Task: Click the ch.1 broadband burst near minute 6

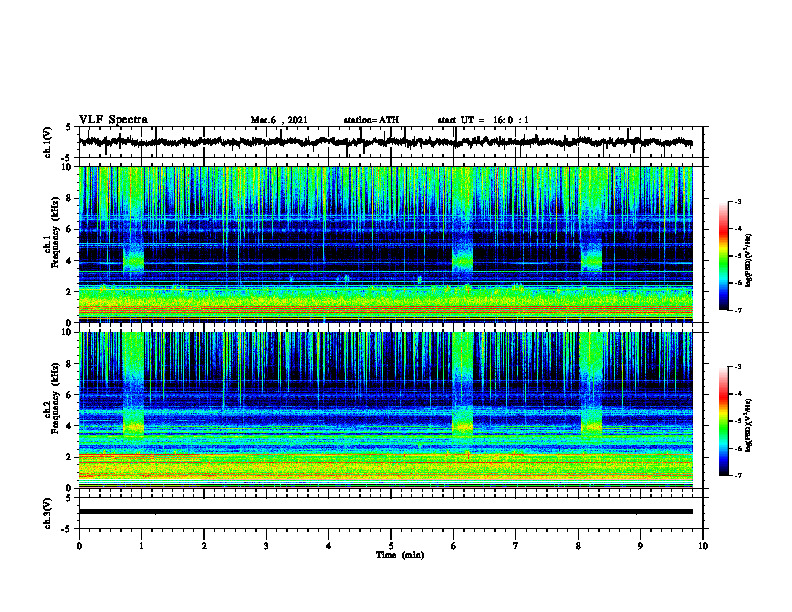Action: (x=463, y=219)
